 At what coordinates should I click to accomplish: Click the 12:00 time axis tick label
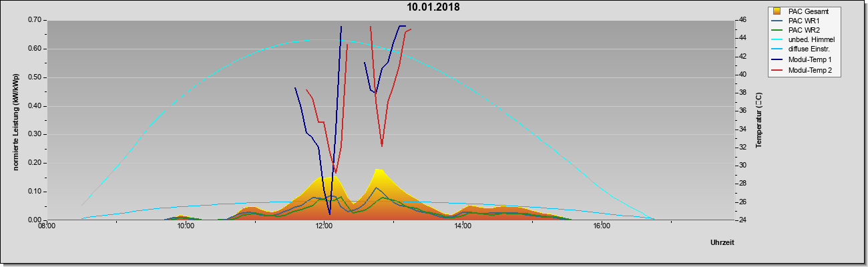click(324, 226)
